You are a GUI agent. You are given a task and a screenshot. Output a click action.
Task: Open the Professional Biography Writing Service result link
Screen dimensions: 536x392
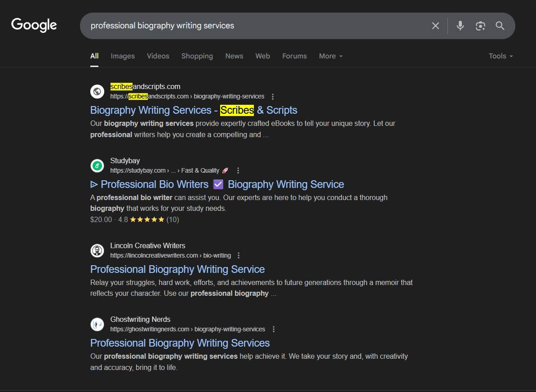pos(177,269)
